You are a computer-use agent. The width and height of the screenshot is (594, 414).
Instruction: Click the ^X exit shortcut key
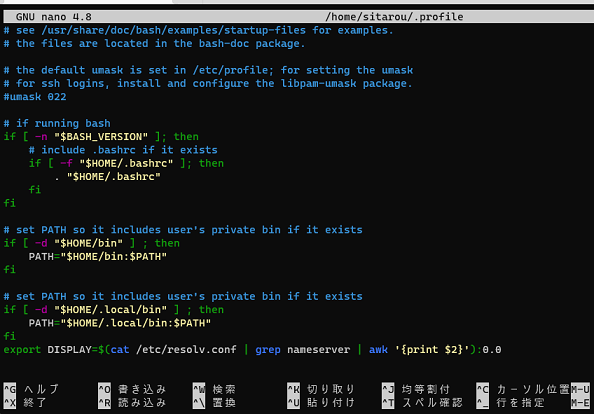10,402
